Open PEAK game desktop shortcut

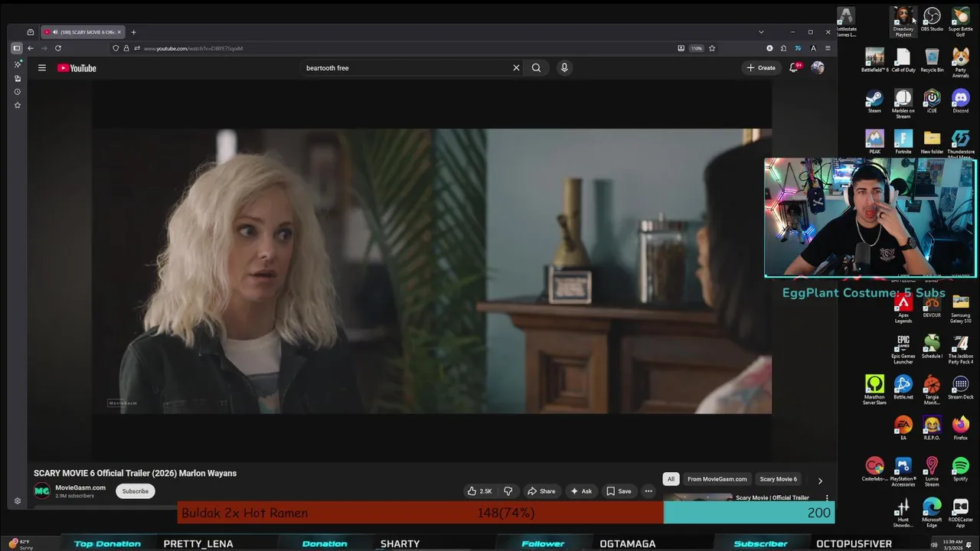click(x=874, y=142)
